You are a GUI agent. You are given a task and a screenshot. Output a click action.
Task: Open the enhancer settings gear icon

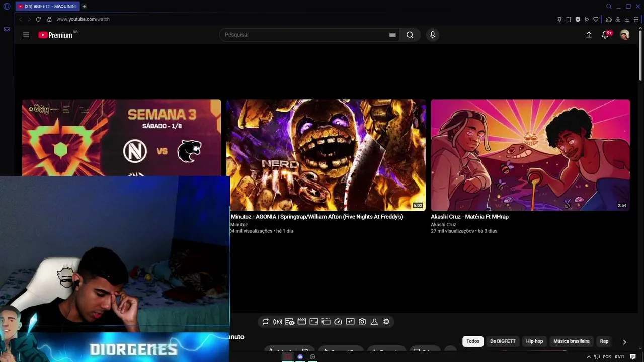(x=386, y=322)
